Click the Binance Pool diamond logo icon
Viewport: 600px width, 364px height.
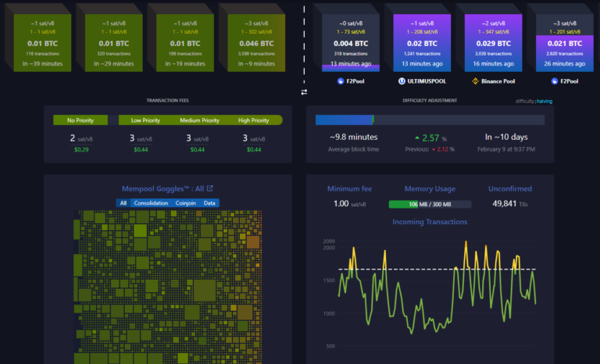(x=475, y=81)
